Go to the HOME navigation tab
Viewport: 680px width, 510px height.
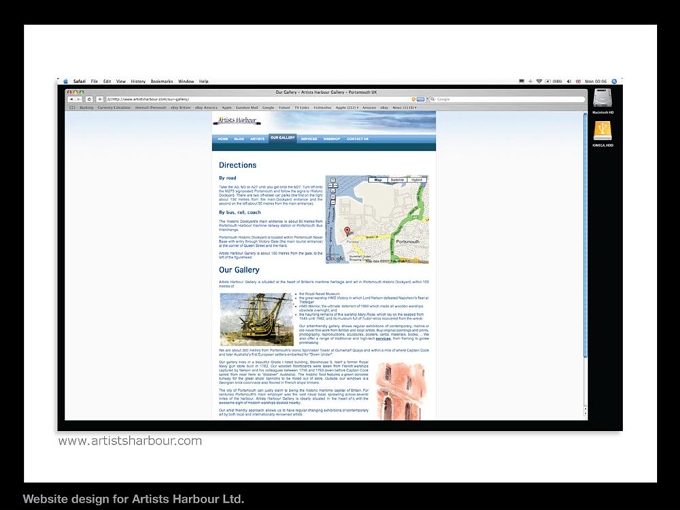point(223,139)
